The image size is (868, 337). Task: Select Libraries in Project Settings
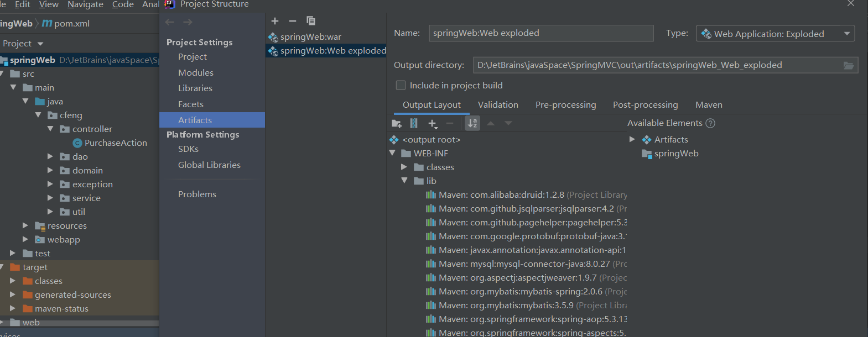[x=195, y=88]
